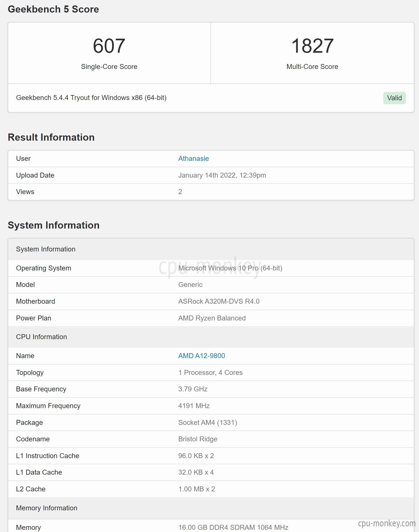Click the Topology row label
Screen dimensions: 419x532
tap(30, 372)
